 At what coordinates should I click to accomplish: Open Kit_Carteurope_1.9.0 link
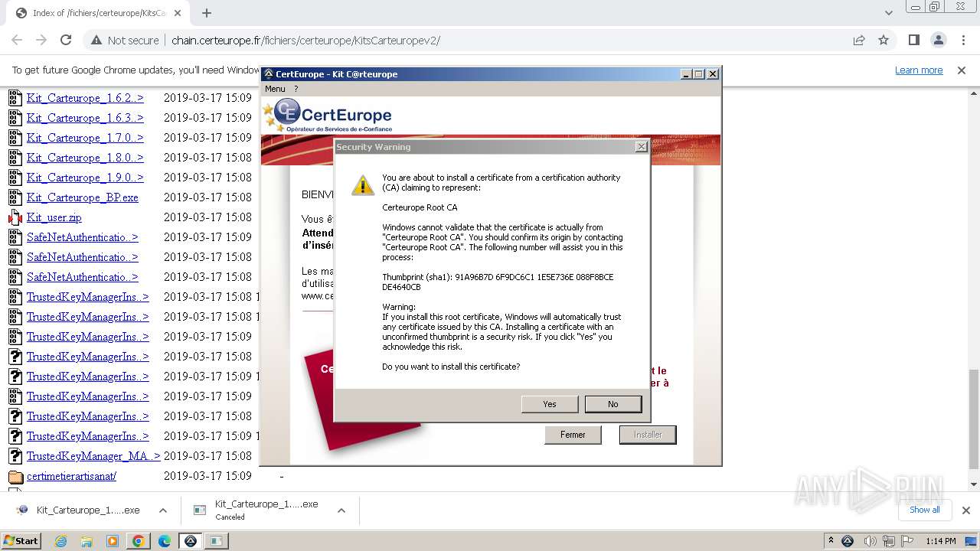(85, 178)
